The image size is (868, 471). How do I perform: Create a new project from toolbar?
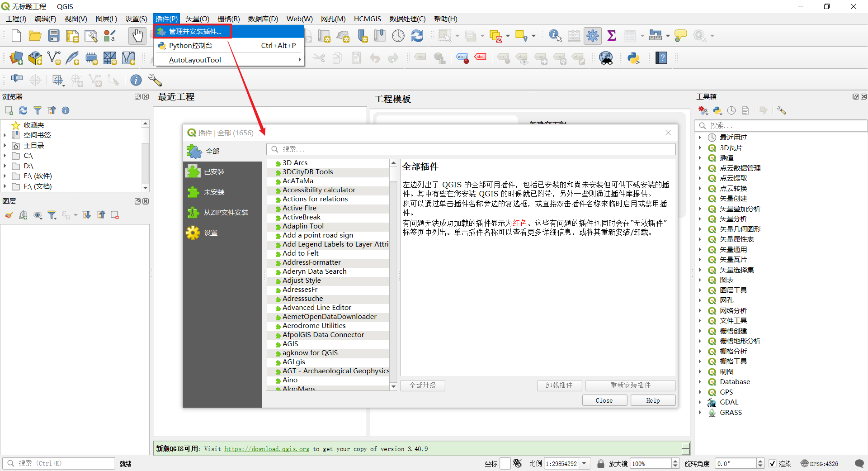click(16, 36)
